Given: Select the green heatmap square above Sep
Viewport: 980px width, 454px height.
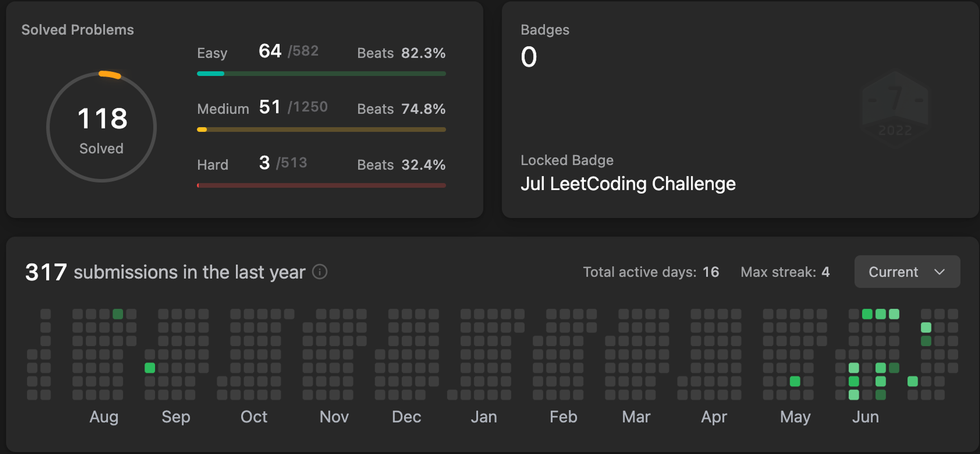Looking at the screenshot, I should (150, 367).
